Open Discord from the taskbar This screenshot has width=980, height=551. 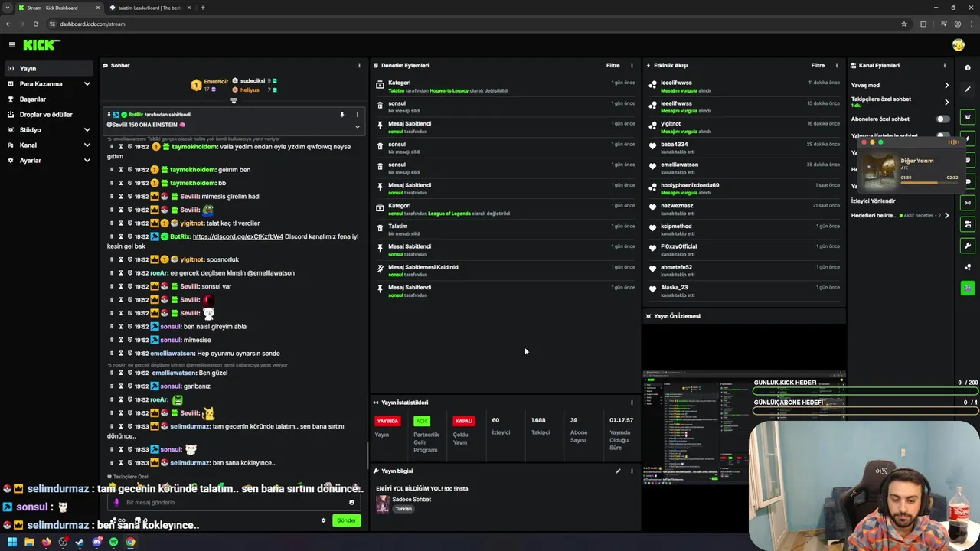coord(96,542)
